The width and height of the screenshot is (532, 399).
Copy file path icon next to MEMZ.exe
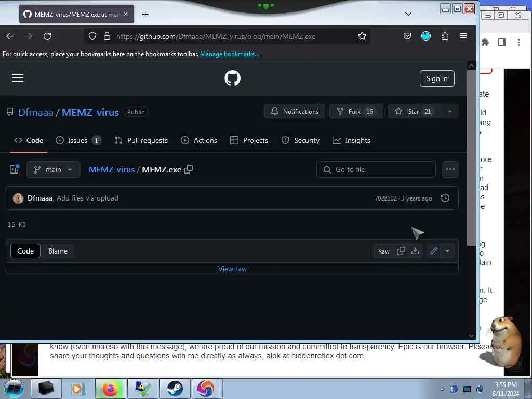click(x=189, y=169)
